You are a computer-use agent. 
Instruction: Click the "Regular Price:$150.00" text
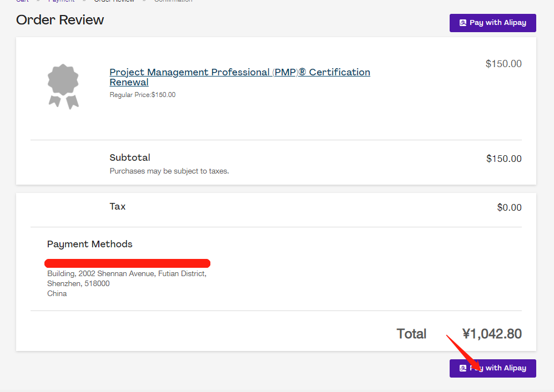tap(143, 95)
